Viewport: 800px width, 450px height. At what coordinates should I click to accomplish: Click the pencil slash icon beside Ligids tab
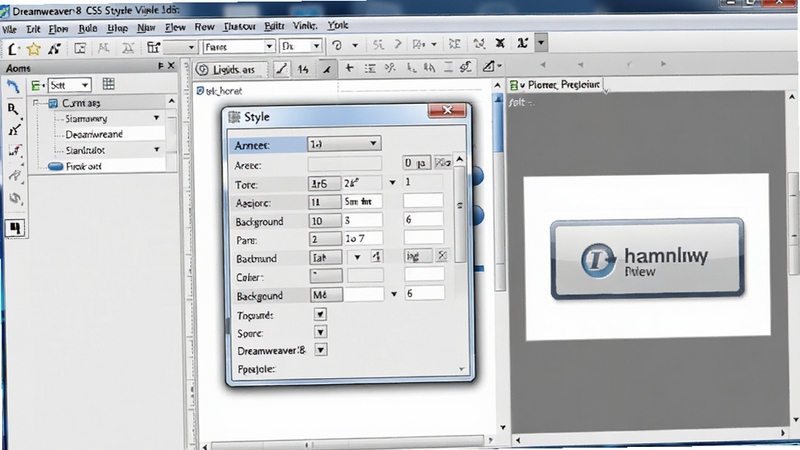pyautogui.click(x=281, y=68)
